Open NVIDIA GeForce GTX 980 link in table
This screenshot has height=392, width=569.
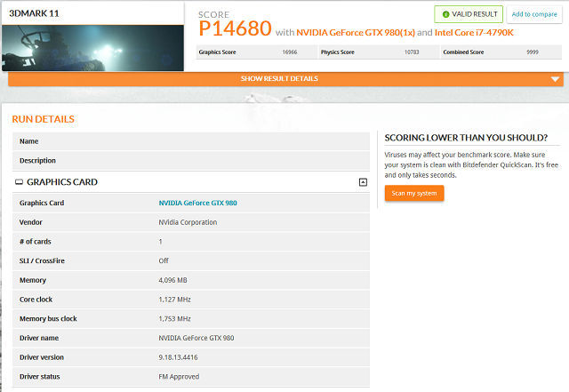[x=197, y=203]
